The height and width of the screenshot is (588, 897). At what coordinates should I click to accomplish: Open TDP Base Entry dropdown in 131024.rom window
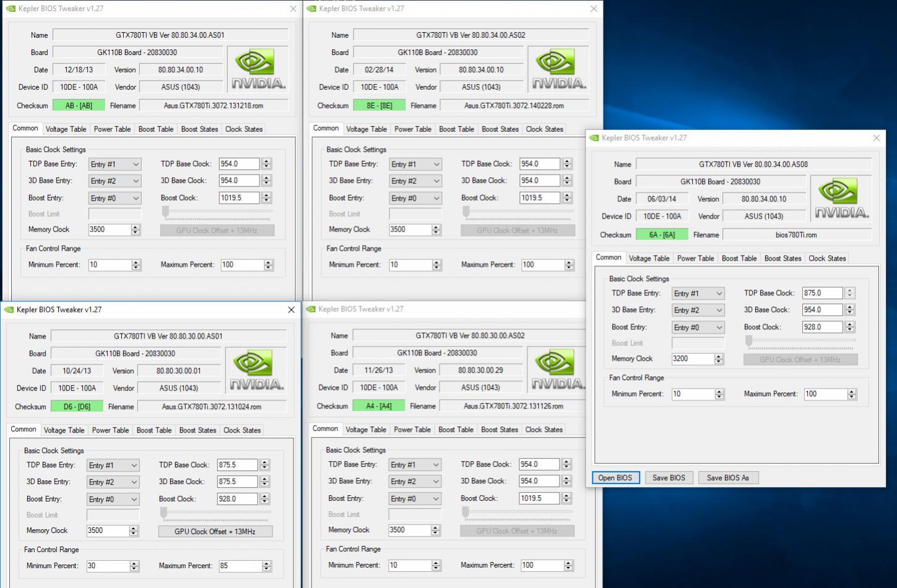point(113,465)
